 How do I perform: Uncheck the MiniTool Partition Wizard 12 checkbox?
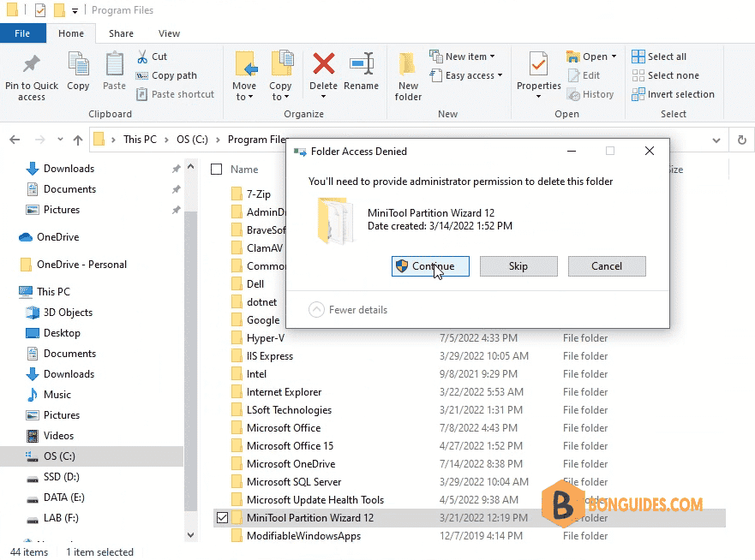point(222,518)
